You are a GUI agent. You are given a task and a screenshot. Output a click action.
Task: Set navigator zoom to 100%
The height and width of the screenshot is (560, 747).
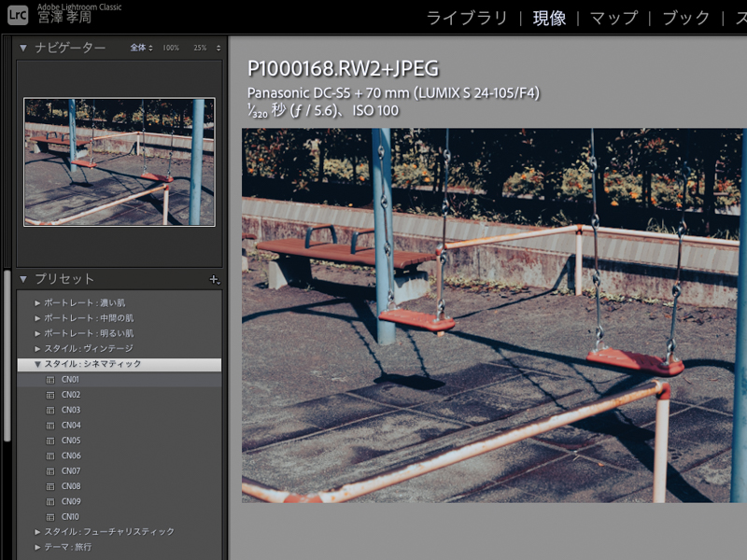coord(171,48)
